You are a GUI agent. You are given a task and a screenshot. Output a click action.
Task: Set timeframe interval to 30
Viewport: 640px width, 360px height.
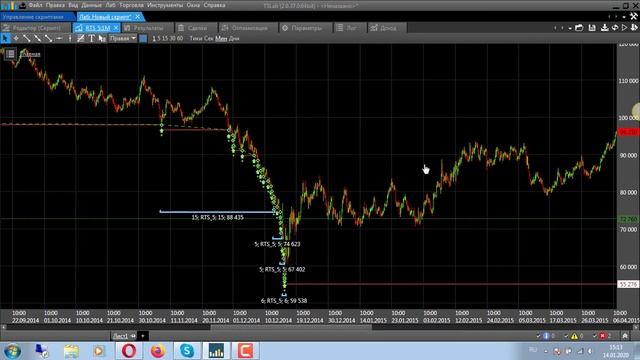point(172,38)
